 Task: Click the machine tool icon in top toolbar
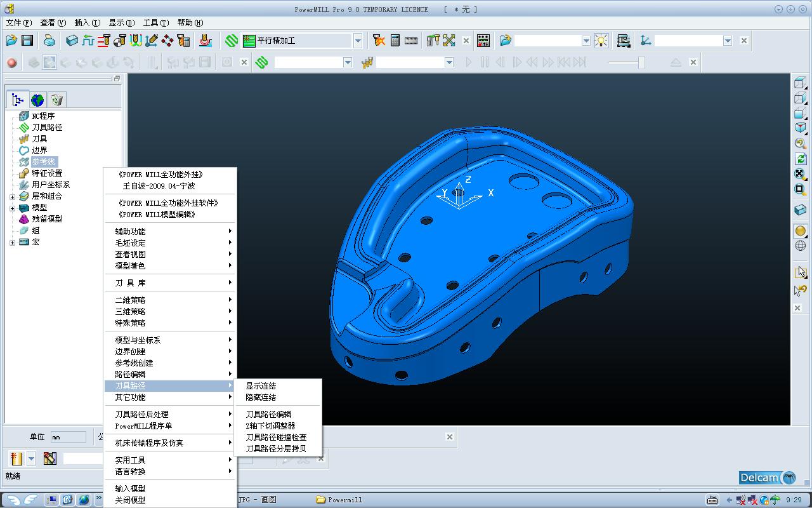tap(624, 41)
